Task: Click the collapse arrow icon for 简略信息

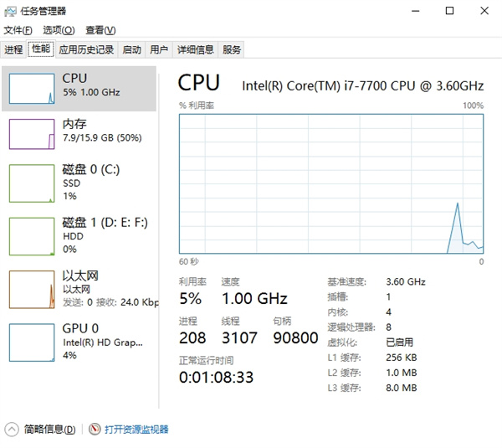Action: 12,429
